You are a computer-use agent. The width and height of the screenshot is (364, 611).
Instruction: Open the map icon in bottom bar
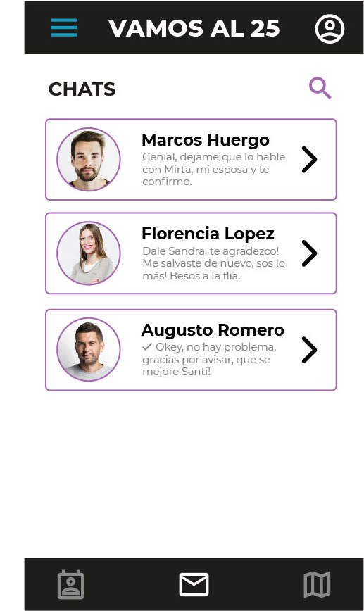click(317, 584)
